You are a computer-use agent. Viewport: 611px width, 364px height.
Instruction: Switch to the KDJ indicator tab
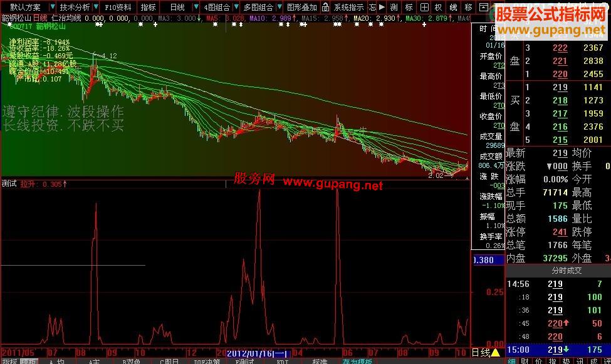282,361
